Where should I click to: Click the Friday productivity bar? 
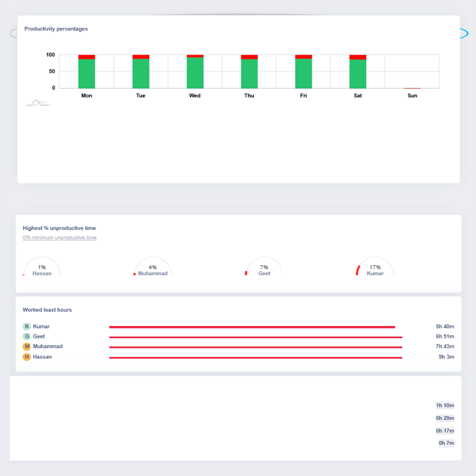[304, 72]
